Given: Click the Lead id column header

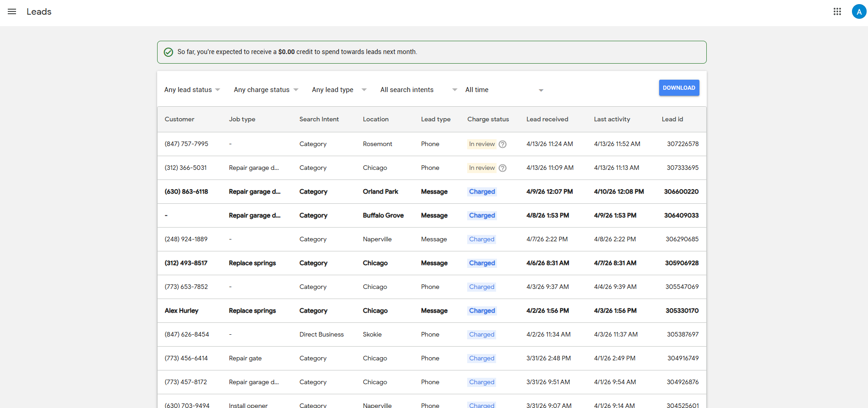Looking at the screenshot, I should coord(672,119).
